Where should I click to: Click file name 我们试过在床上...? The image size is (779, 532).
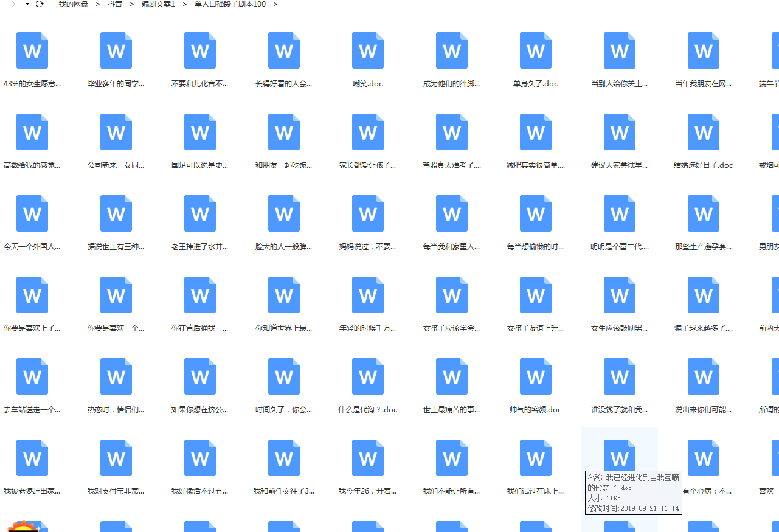536,491
